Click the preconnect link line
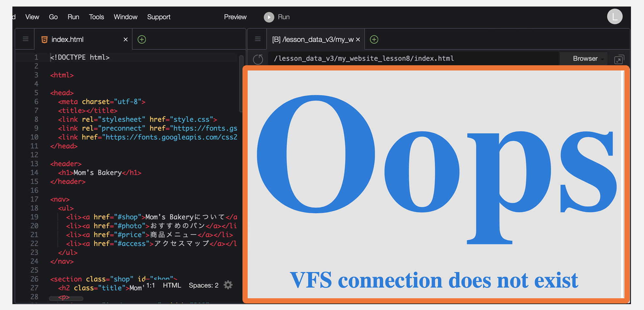This screenshot has width=644, height=310. 148,128
